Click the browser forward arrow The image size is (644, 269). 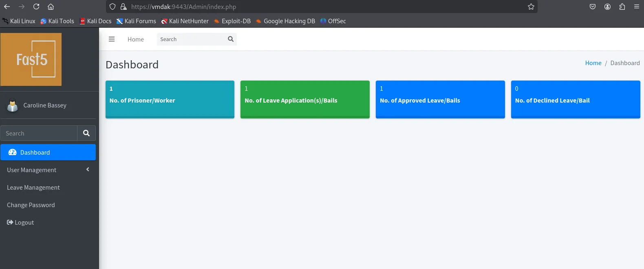pos(22,7)
